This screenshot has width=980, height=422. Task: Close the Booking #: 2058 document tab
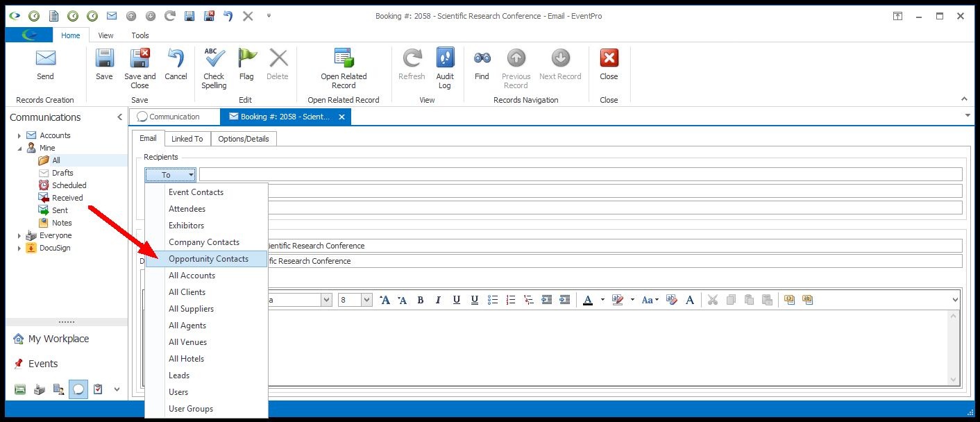pos(341,117)
